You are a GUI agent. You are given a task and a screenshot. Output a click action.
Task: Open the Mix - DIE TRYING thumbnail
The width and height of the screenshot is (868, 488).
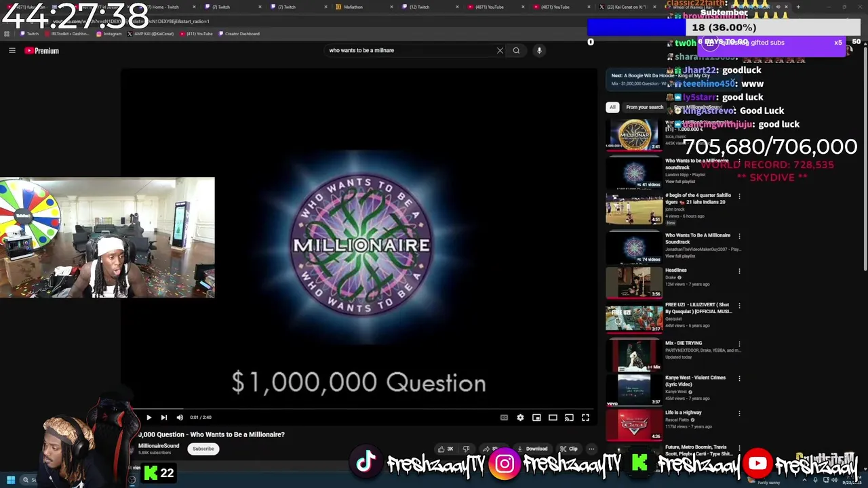634,355
